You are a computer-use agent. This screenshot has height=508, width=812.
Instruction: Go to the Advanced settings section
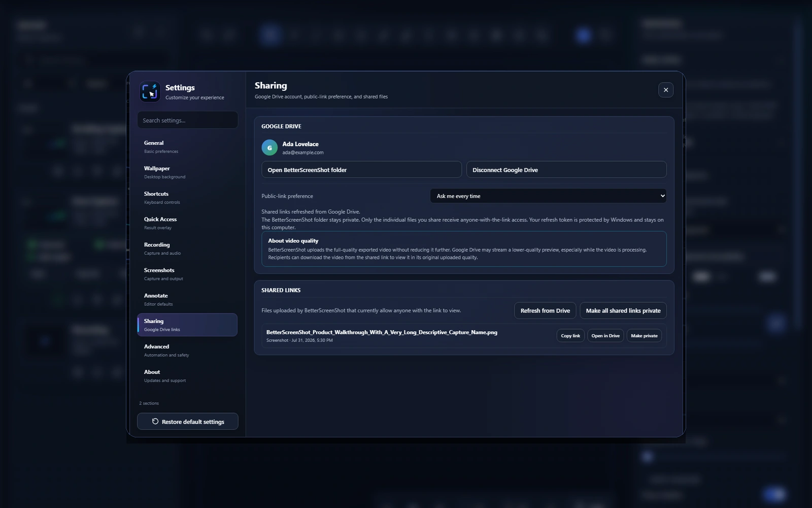click(x=187, y=350)
